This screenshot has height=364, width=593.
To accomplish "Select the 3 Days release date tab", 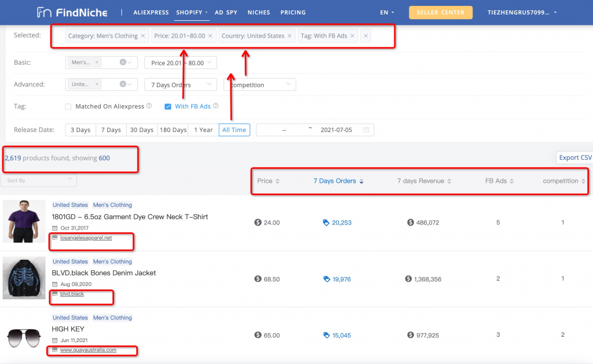I will tap(80, 130).
